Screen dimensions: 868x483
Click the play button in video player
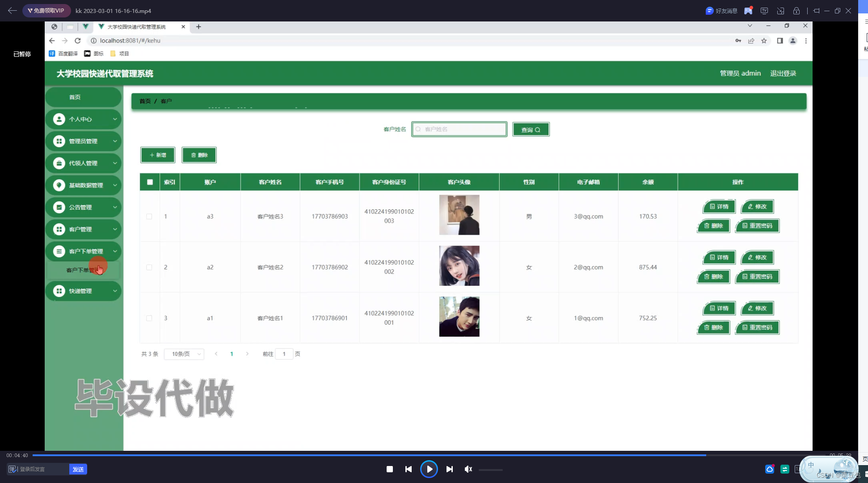click(429, 469)
